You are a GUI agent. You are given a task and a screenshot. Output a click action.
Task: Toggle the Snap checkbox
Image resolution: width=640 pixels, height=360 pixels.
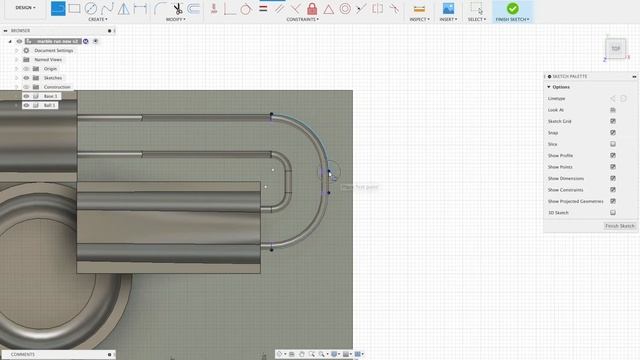coord(613,133)
